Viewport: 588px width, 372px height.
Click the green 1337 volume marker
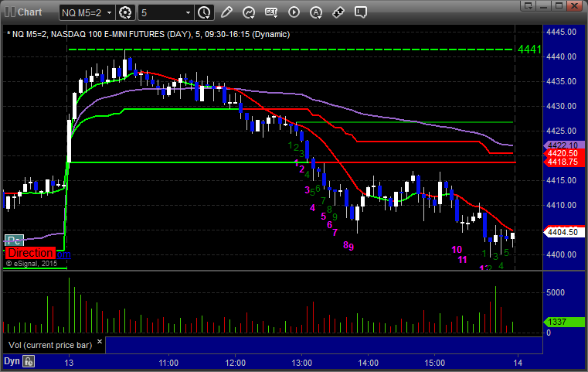[x=564, y=322]
